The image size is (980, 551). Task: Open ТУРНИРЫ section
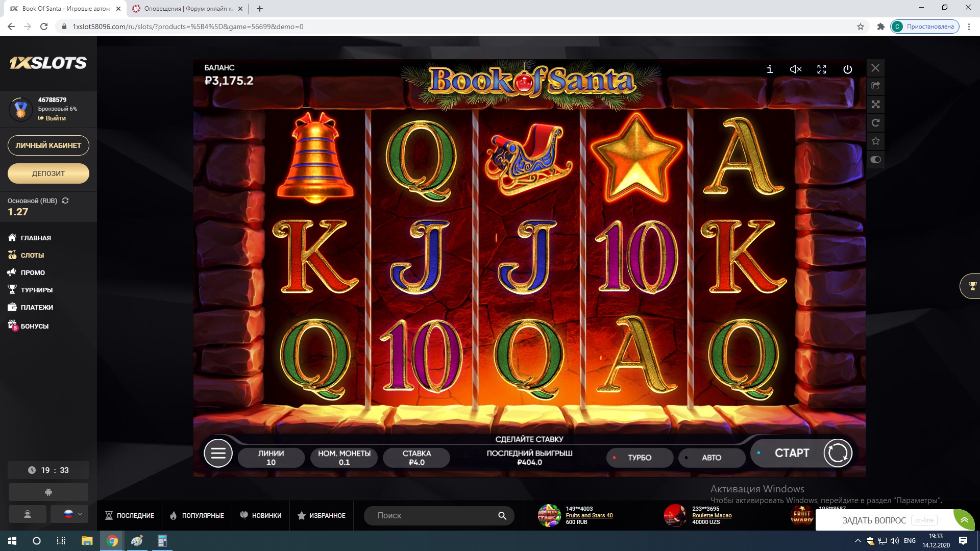(x=30, y=290)
